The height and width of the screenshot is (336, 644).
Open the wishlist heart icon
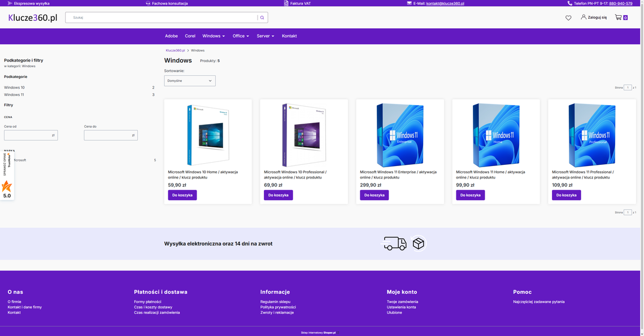click(x=568, y=18)
